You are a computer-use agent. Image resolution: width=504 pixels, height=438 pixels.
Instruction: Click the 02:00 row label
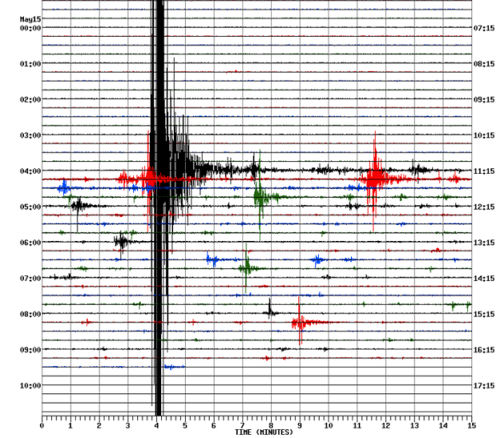tap(30, 100)
